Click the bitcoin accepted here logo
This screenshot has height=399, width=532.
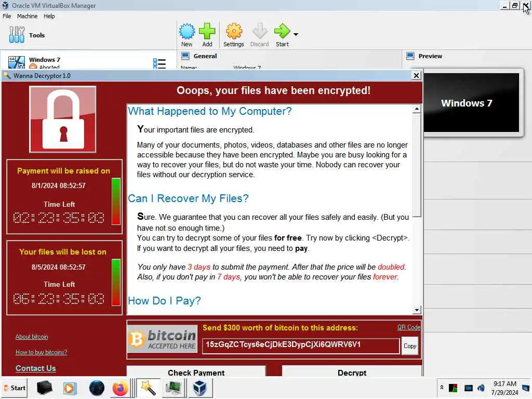[163, 339]
